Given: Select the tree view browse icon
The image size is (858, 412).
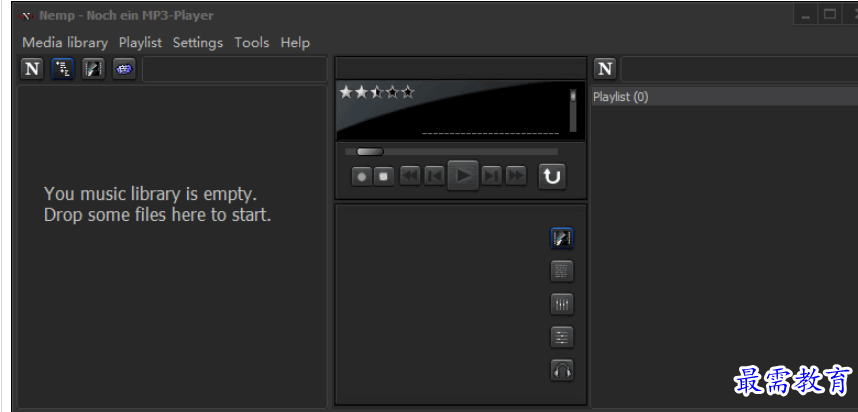Looking at the screenshot, I should tap(63, 69).
